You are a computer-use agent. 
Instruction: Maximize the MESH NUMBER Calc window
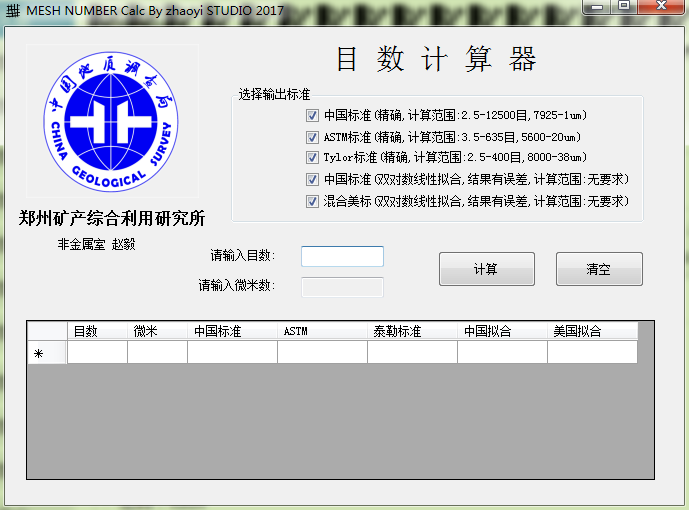(x=624, y=6)
